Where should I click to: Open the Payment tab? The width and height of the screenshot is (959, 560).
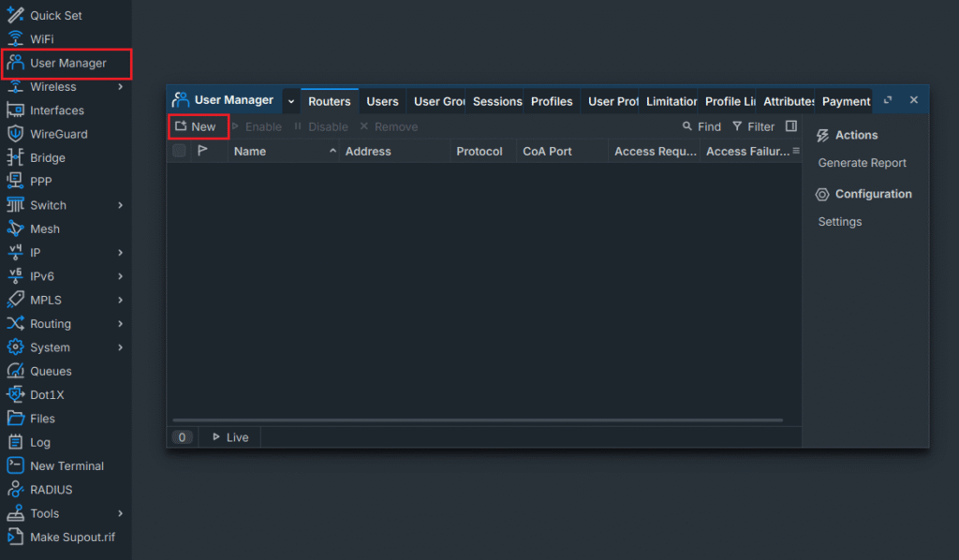846,101
